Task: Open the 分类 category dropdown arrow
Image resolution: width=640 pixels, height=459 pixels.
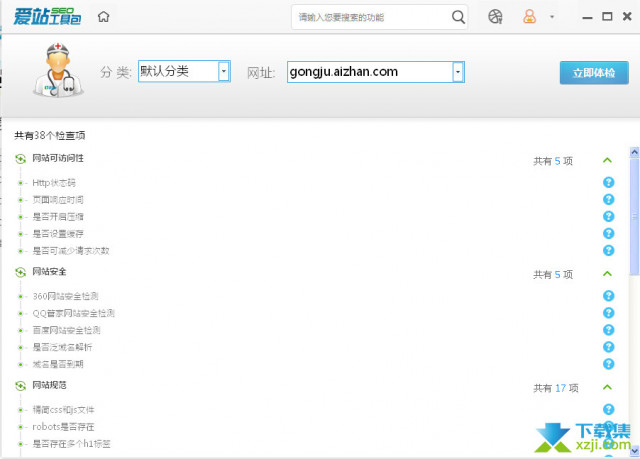Action: [x=224, y=71]
